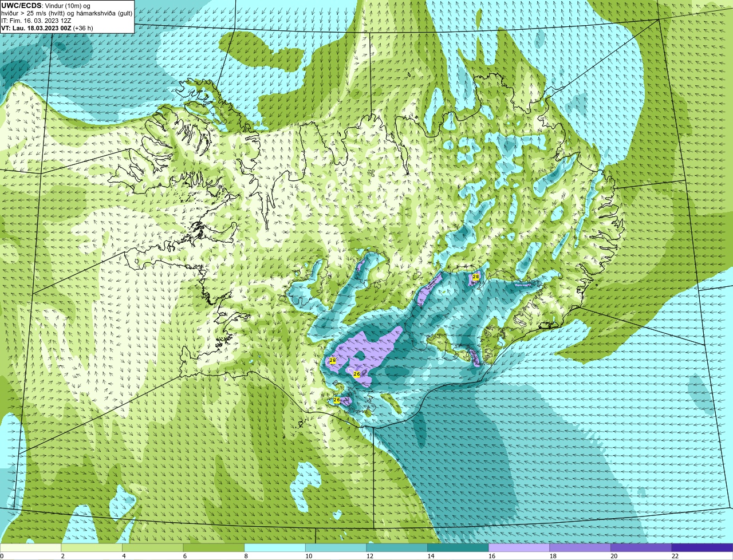The image size is (733, 560).
Task: Click the '18' tick label on the scale
Action: click(x=553, y=556)
